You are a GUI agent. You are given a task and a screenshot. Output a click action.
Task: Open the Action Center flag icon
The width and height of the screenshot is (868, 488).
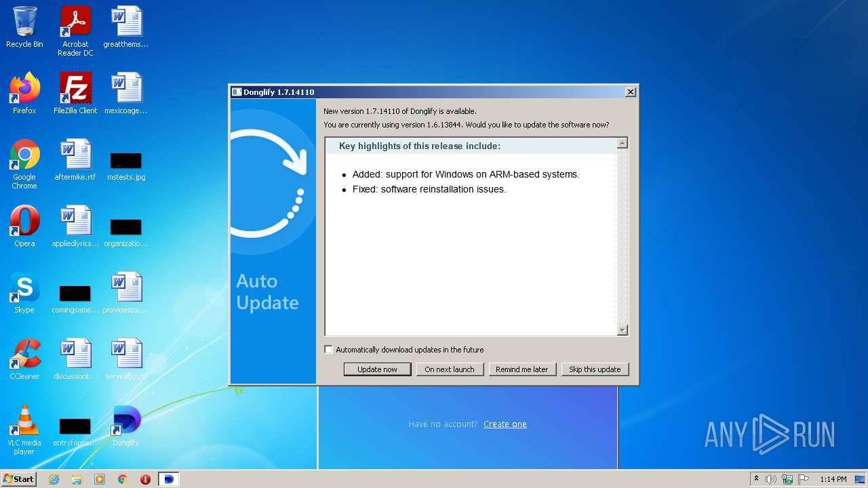[x=804, y=479]
